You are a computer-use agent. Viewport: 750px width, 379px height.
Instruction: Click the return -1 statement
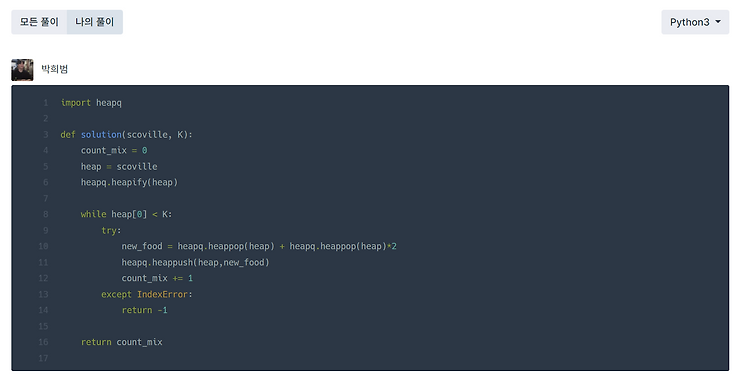(x=144, y=310)
